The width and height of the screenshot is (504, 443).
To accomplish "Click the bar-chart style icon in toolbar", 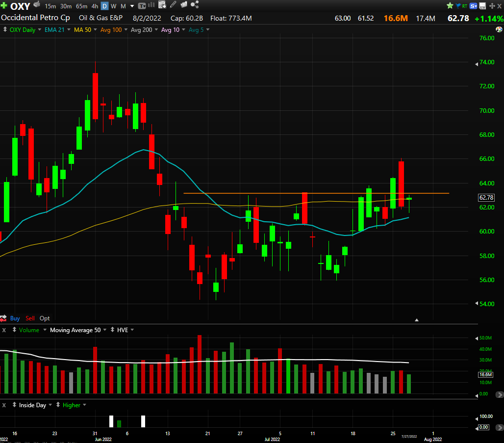I will (151, 5).
